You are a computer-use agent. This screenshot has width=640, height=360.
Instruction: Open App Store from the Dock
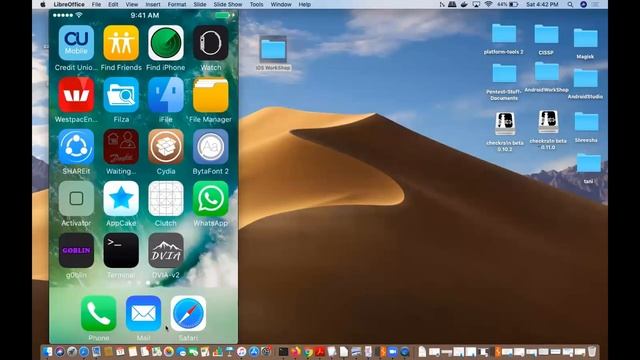254,351
